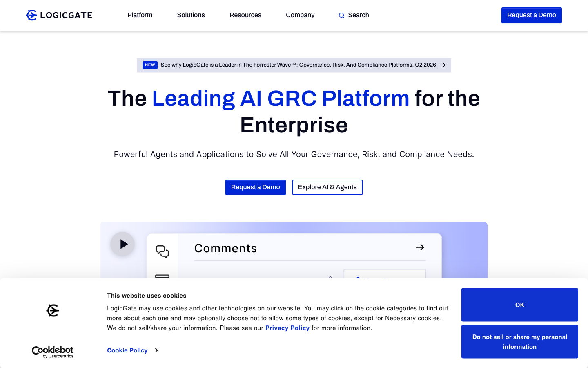Viewport: 588px width, 368px height.
Task: Click the Search magnifier icon
Action: coord(342,16)
